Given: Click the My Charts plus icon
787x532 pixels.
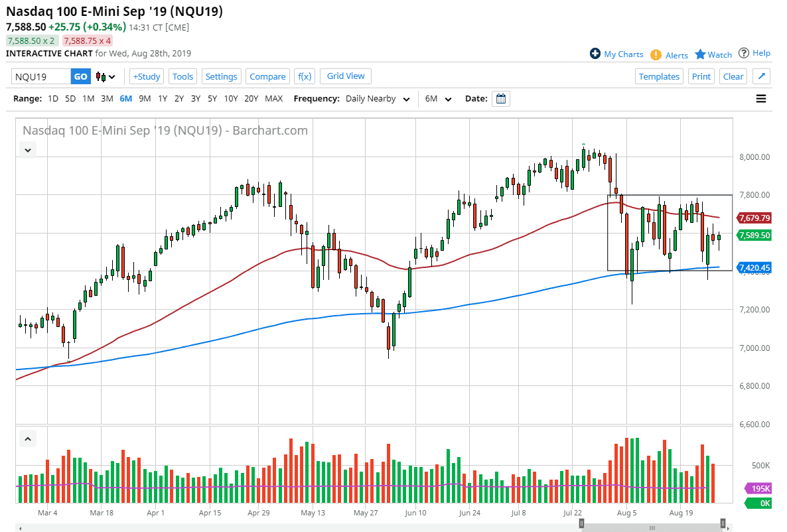Looking at the screenshot, I should (x=597, y=54).
